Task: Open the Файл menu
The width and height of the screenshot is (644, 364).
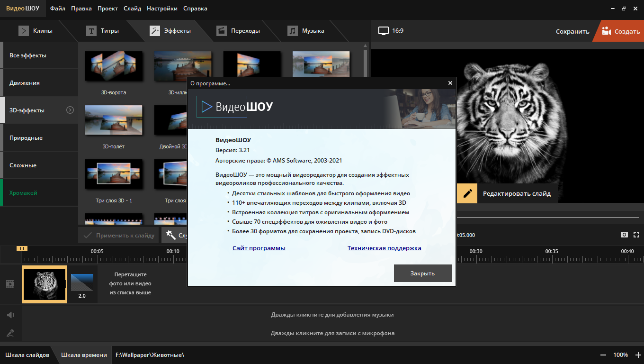Action: point(57,9)
